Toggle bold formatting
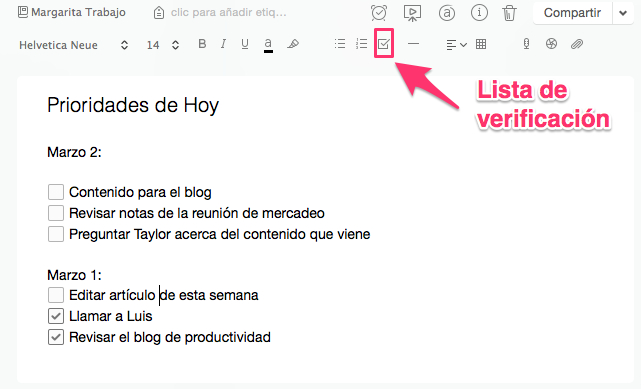 tap(202, 44)
